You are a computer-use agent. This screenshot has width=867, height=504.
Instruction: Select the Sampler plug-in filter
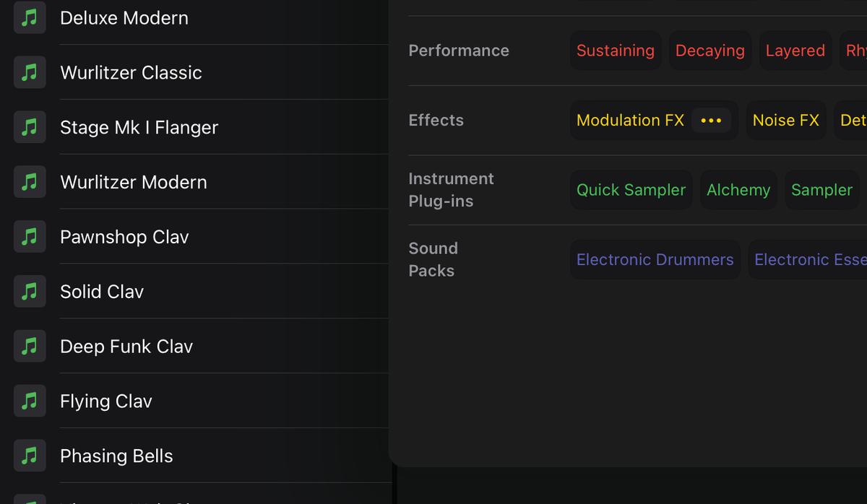821,189
